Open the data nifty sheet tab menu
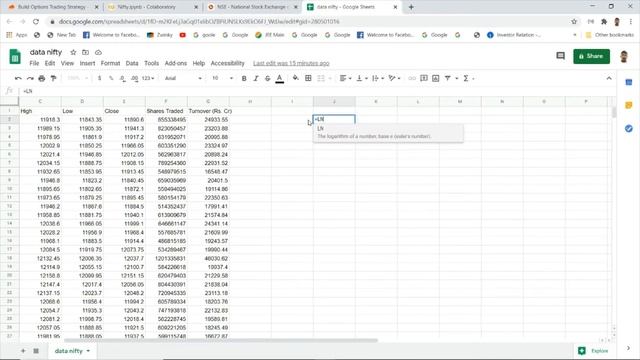Image resolution: width=640 pixels, height=360 pixels. point(88,351)
